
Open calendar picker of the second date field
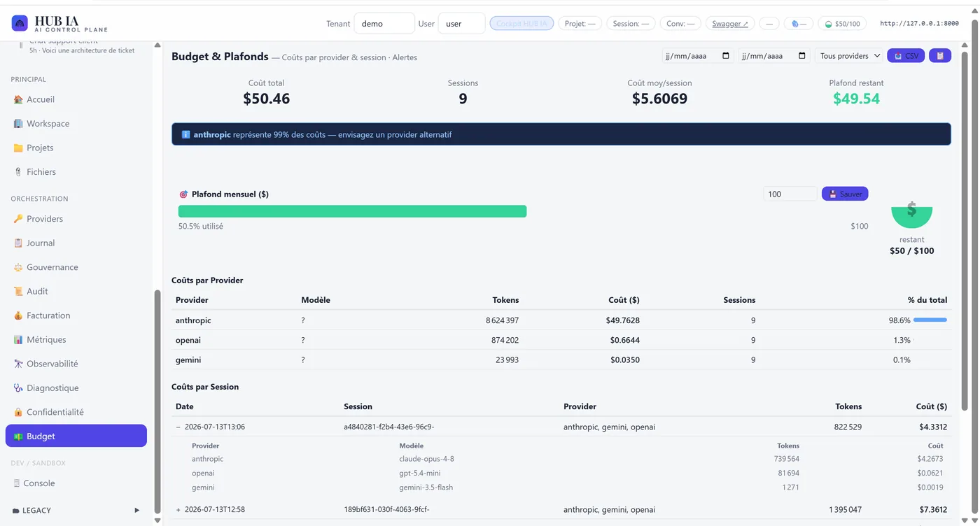pyautogui.click(x=802, y=56)
